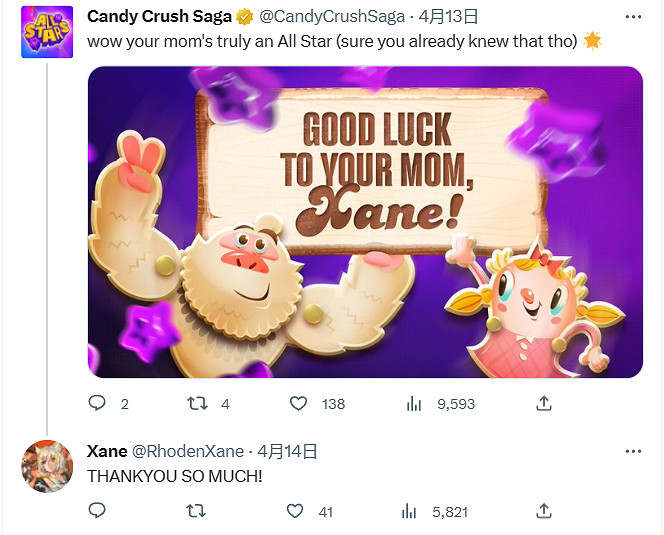Like Xane's reply tweet

tap(295, 511)
